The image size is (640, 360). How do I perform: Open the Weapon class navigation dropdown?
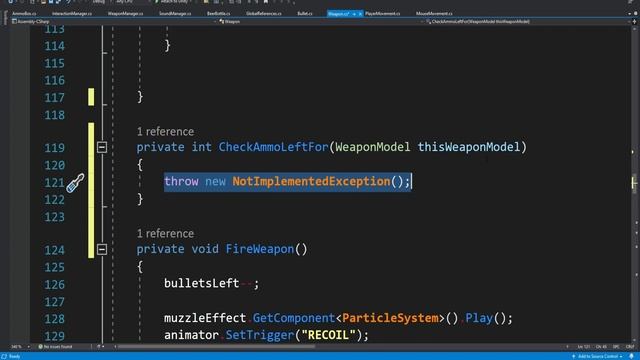pyautogui.click(x=320, y=22)
